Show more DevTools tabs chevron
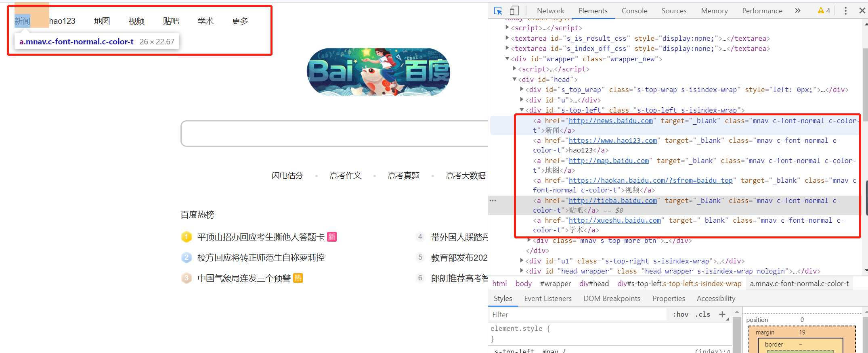 (x=797, y=11)
